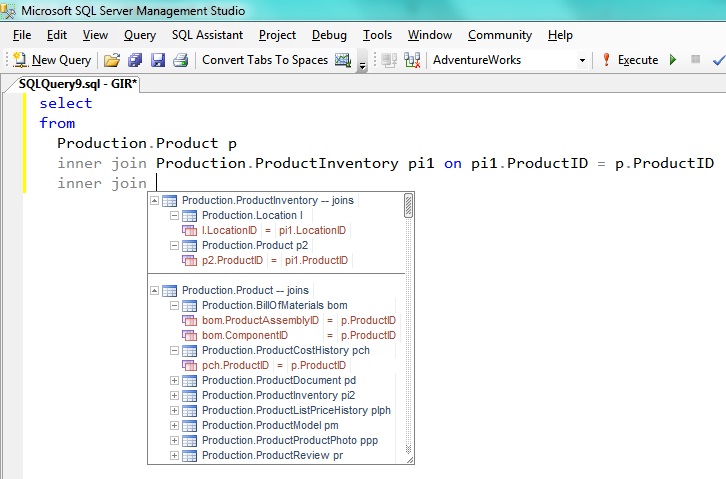
Task: Click table icon beside Production.ProductModel pm
Action: [189, 426]
